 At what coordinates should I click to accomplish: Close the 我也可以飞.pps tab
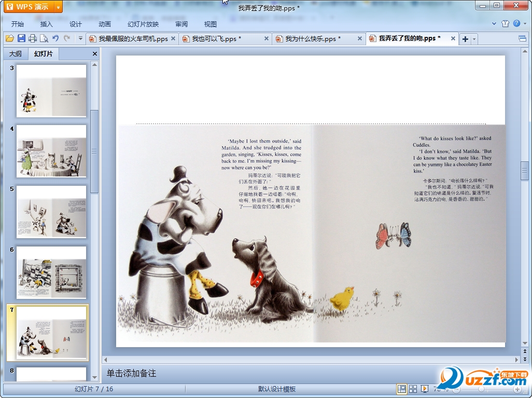pos(267,39)
